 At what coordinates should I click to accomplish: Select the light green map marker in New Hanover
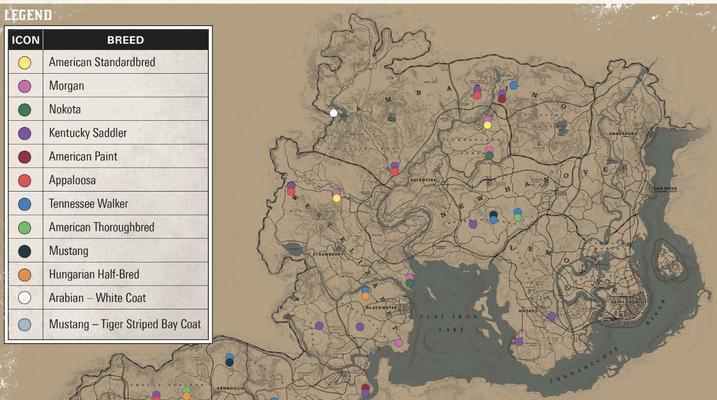tap(518, 218)
